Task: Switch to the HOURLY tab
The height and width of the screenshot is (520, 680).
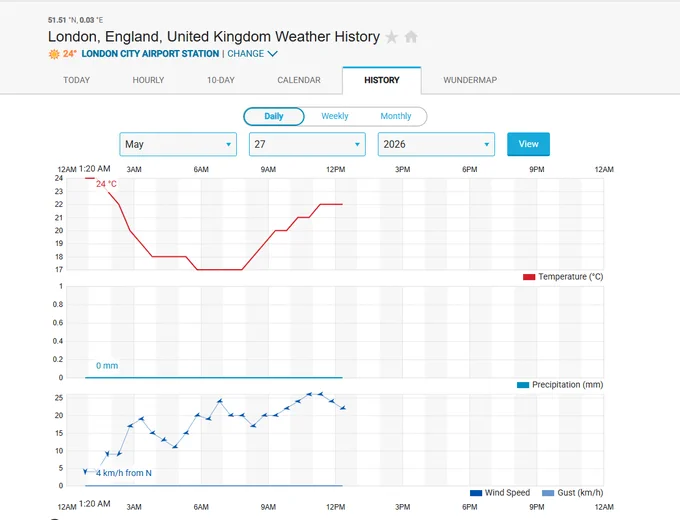Action: (148, 80)
